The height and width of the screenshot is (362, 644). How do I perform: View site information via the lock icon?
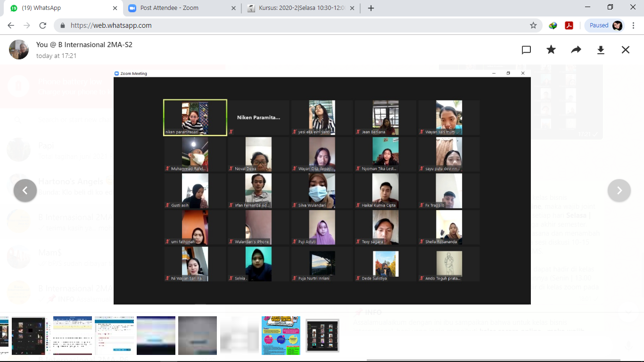pos(62,25)
